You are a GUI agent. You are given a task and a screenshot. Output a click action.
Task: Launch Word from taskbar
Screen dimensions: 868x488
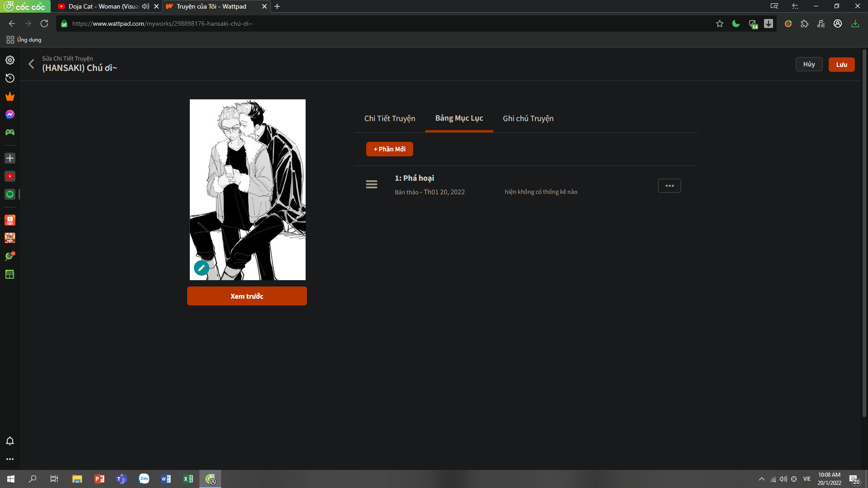pos(166,479)
